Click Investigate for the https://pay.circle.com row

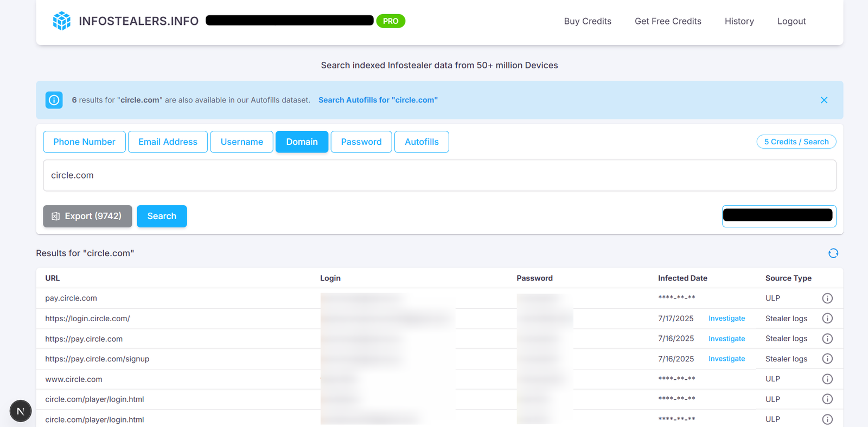pos(727,339)
